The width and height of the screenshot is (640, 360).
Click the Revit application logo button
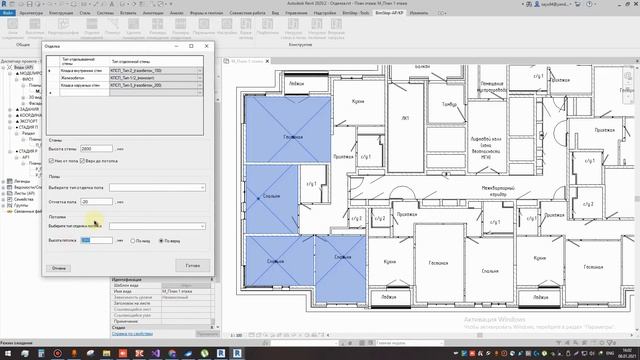pos(4,4)
